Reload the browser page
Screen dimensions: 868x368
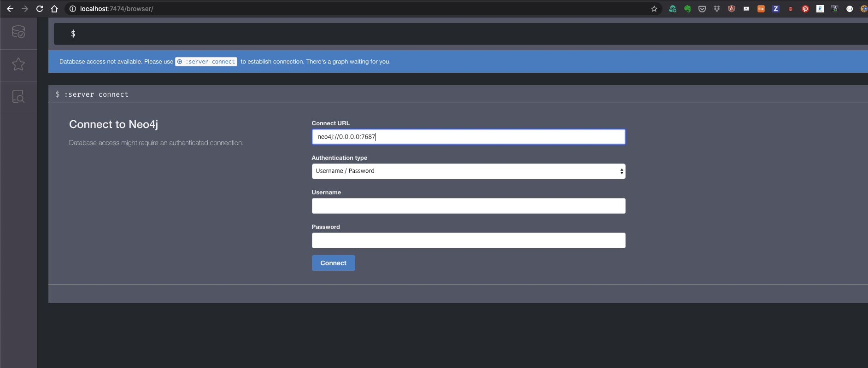tap(40, 9)
